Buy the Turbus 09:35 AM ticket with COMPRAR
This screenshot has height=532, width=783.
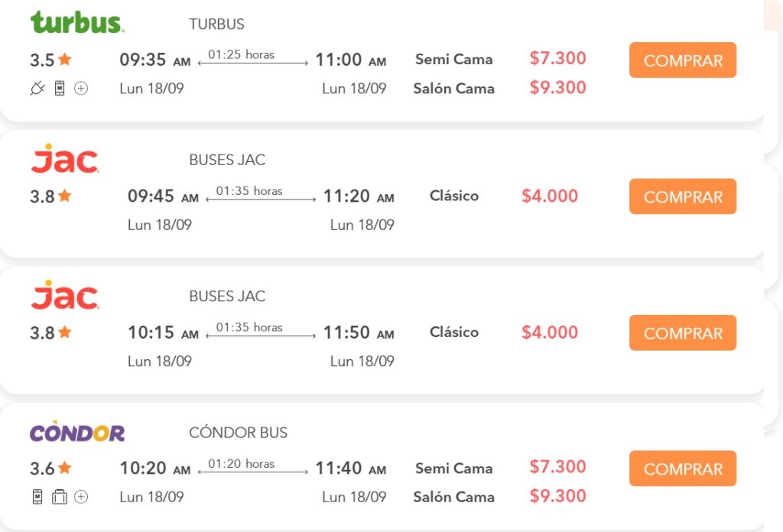click(x=683, y=60)
